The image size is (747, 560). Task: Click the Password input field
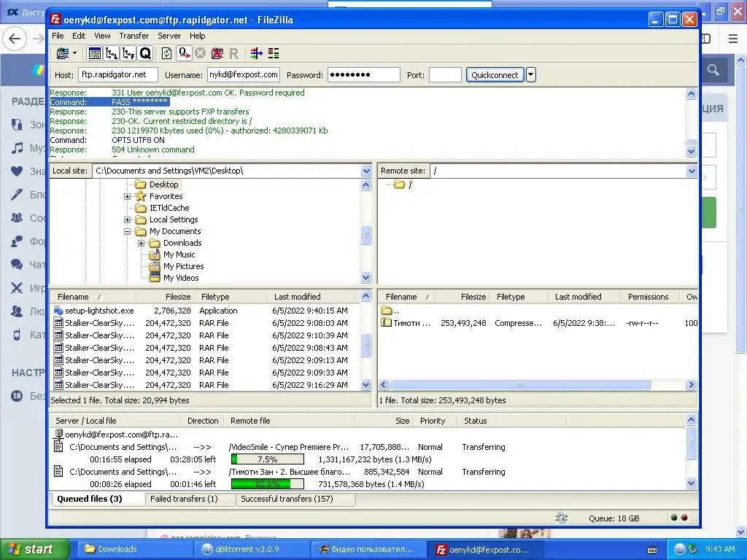[x=363, y=75]
